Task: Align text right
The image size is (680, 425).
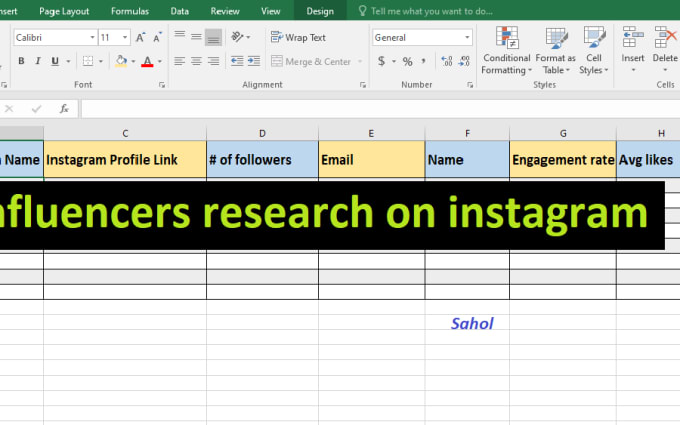Action: pos(213,61)
